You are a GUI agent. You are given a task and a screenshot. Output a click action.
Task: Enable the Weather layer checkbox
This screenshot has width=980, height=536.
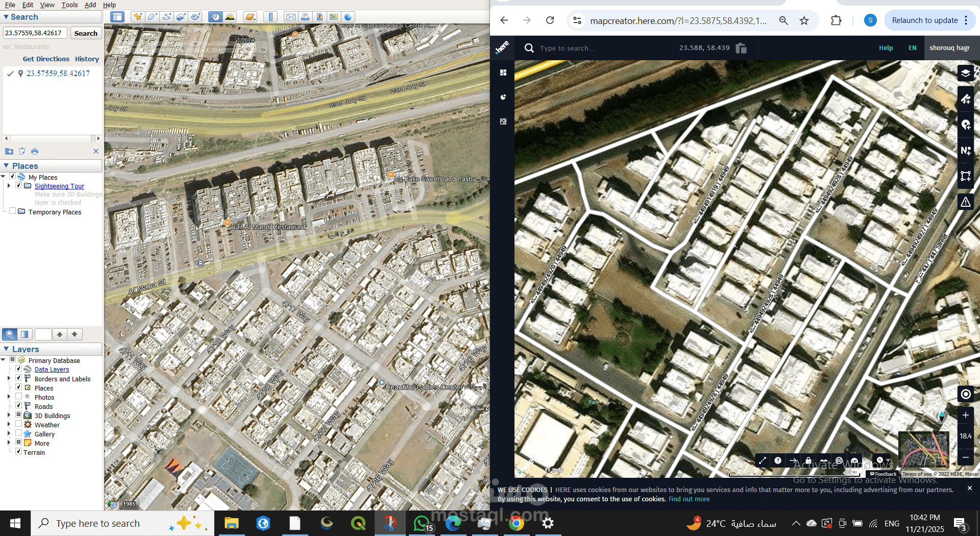(18, 424)
